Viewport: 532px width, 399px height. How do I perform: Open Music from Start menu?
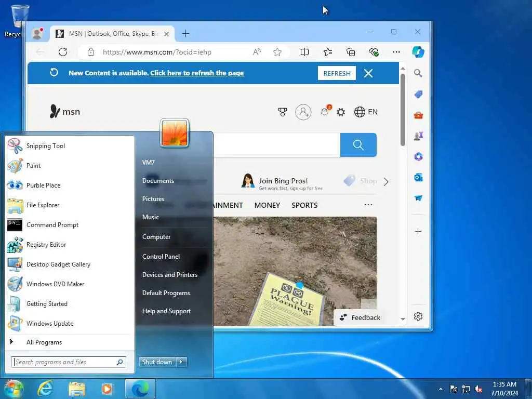[x=150, y=217]
